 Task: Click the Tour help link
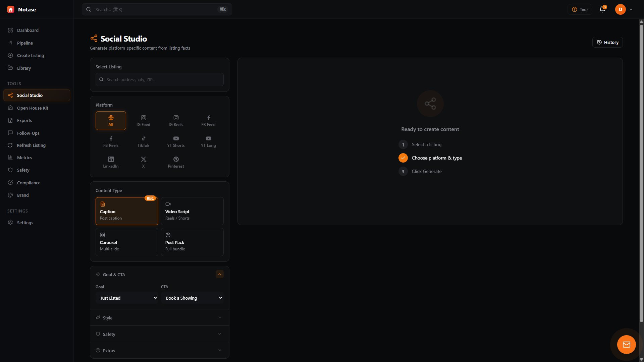point(580,9)
